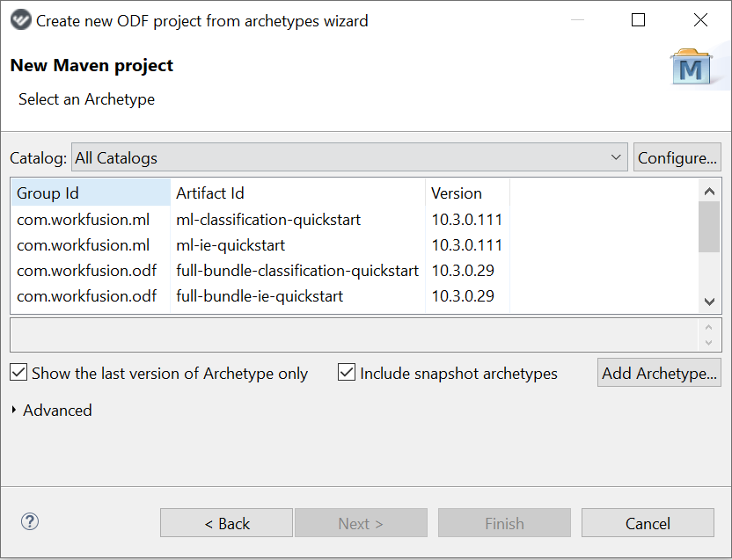The width and height of the screenshot is (732, 560).
Task: Toggle Show the last version of Archetype only
Action: coord(18,373)
